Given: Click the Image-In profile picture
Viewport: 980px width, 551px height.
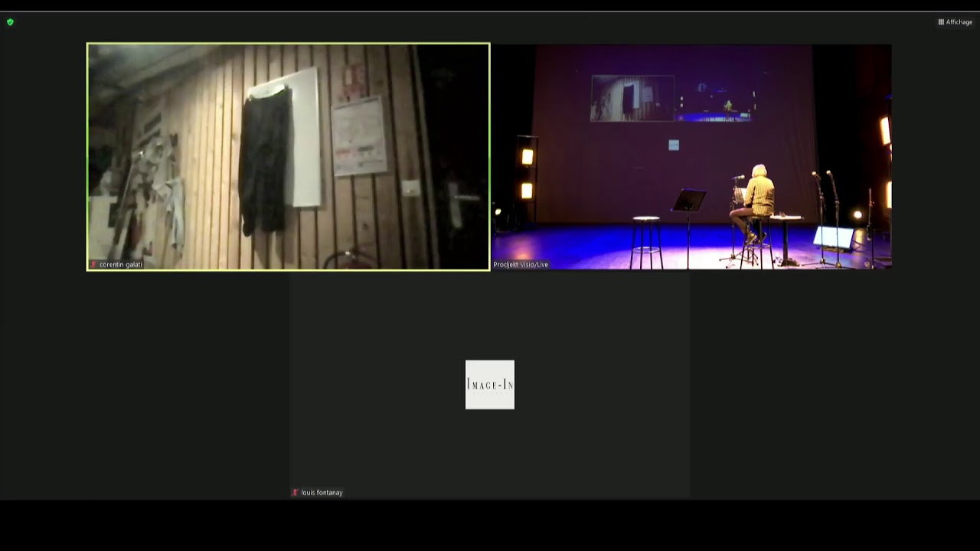Looking at the screenshot, I should pos(490,384).
